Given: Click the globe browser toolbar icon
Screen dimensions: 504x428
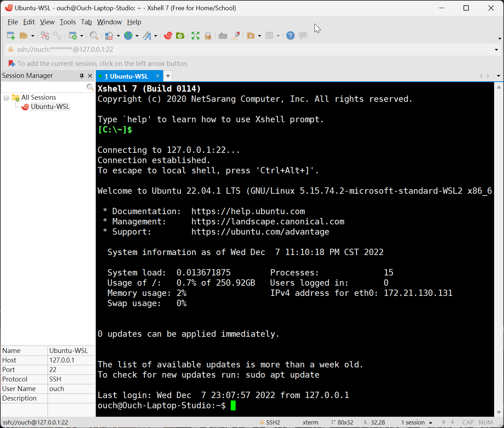Looking at the screenshot, I should click(x=129, y=36).
